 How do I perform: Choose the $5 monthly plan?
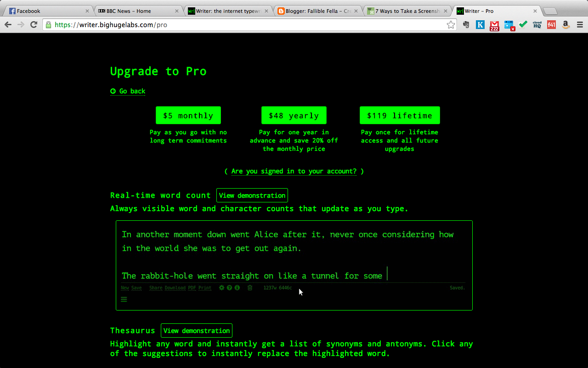click(x=188, y=115)
